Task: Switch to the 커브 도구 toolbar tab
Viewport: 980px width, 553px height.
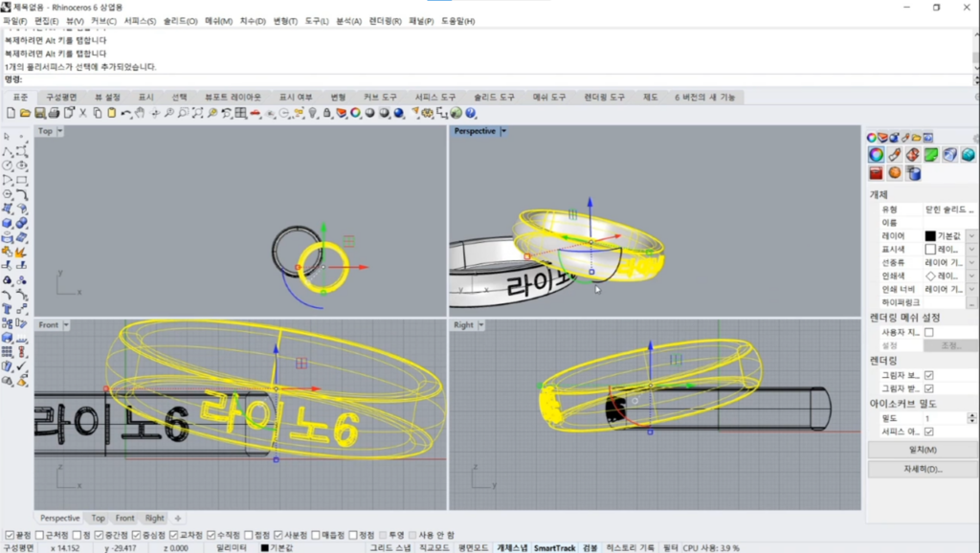Action: click(380, 97)
